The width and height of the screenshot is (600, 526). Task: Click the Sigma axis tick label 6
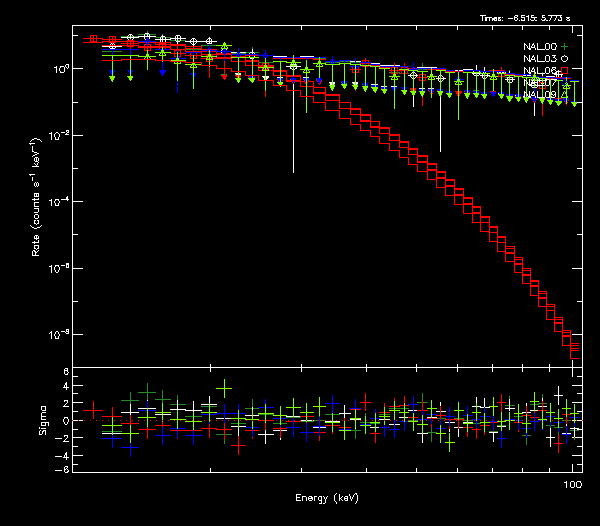[64, 371]
